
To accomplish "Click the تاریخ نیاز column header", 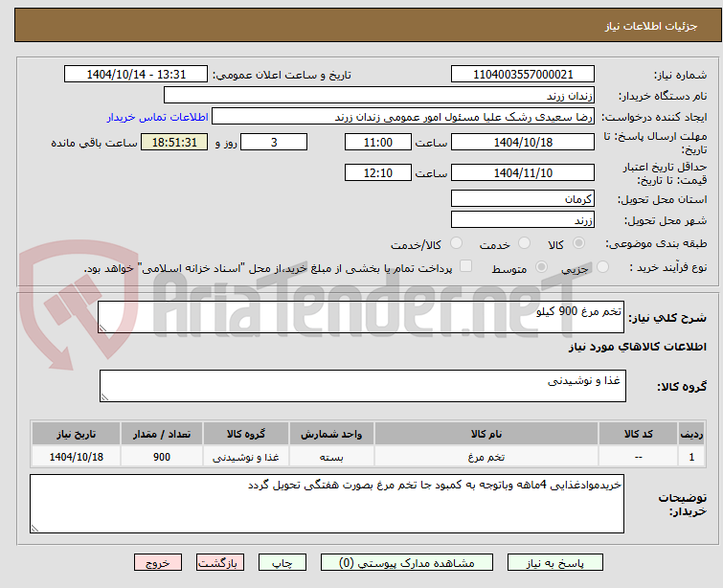I will [76, 434].
